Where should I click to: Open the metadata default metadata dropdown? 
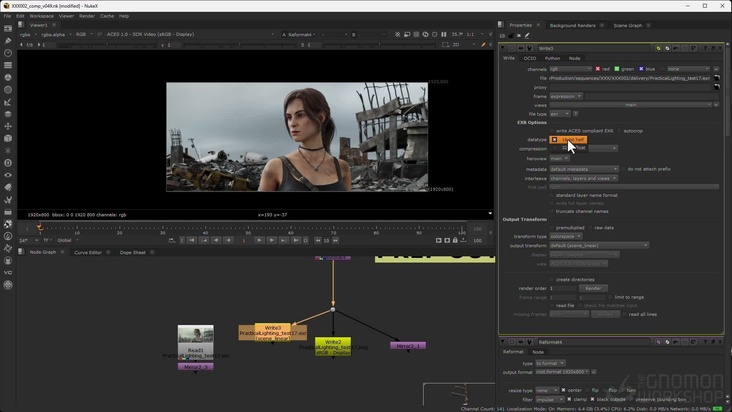[584, 169]
